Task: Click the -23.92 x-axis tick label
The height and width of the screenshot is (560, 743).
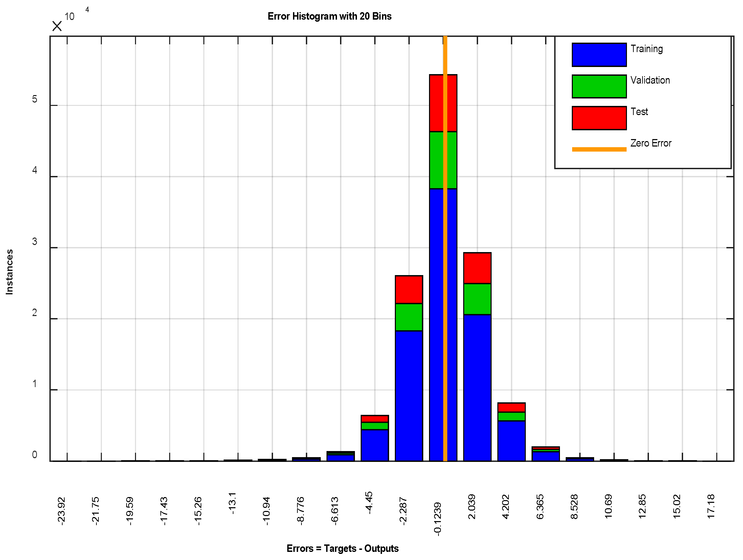Action: click(61, 511)
